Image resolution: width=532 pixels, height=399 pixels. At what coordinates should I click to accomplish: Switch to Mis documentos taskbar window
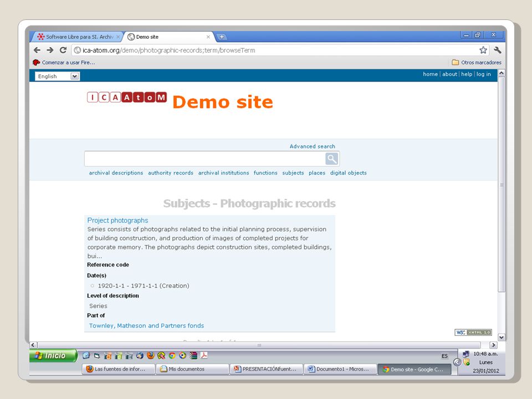click(x=192, y=369)
